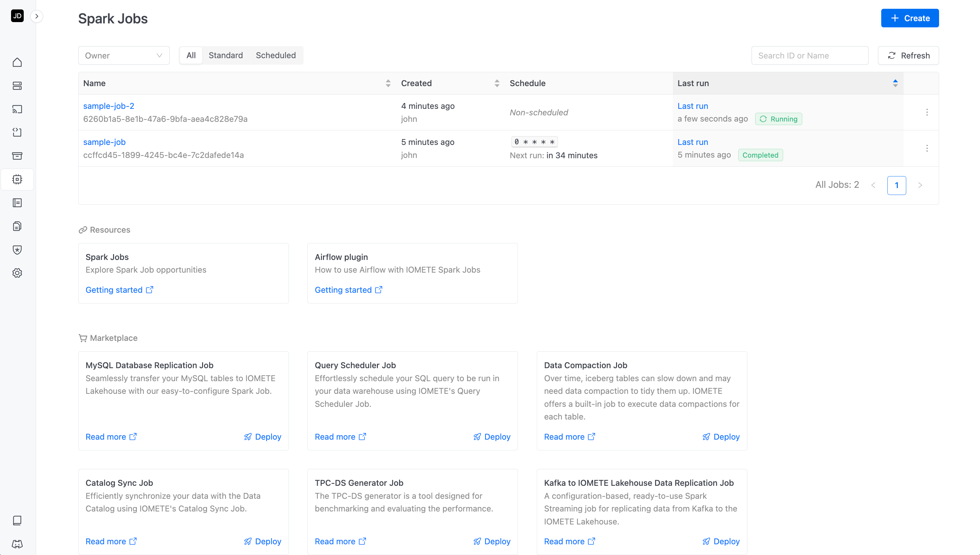980x555 pixels.
Task: Read more about Data Compaction Job
Action: pos(570,437)
